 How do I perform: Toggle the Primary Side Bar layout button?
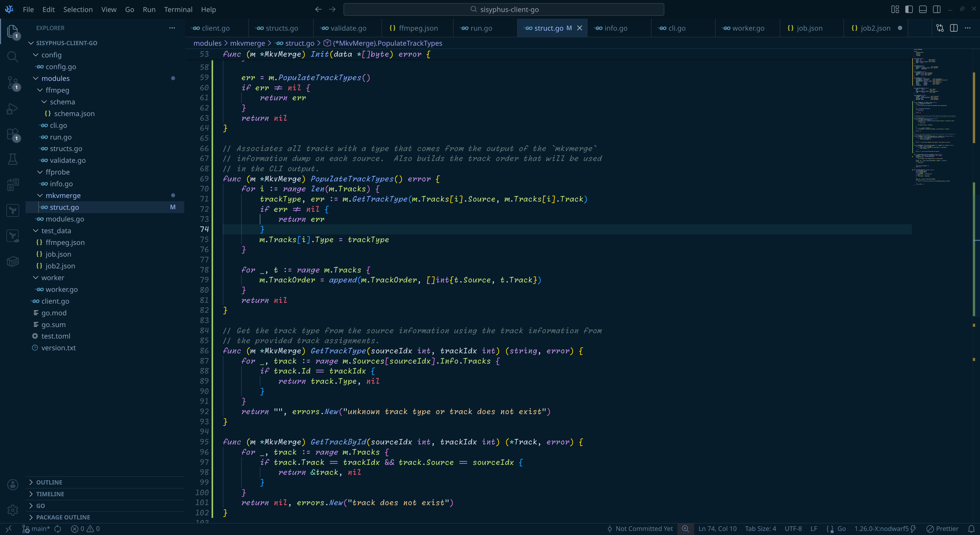[909, 9]
